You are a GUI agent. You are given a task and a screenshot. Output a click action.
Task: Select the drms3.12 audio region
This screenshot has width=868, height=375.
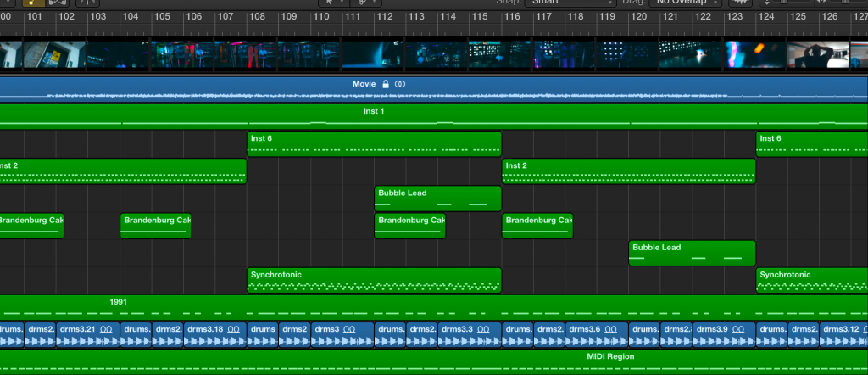(843, 334)
